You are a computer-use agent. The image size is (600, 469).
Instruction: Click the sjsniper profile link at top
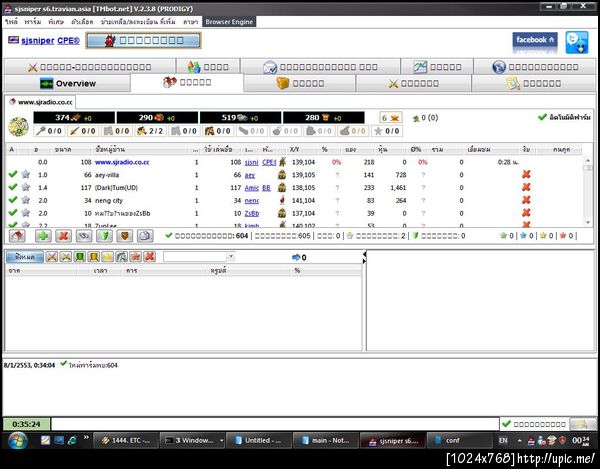[38, 41]
